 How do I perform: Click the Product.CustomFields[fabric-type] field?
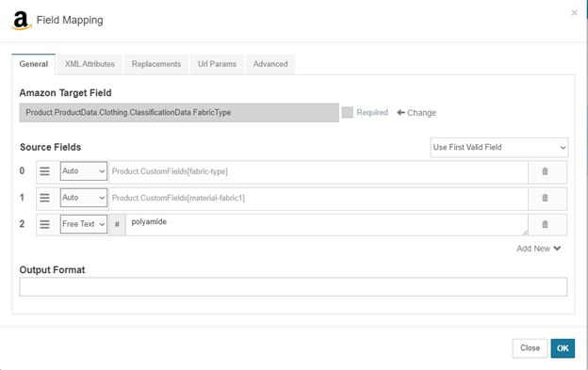[318, 172]
